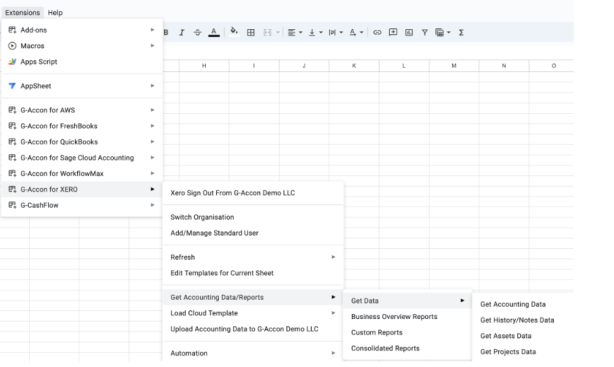This screenshot has width=614, height=367.
Task: Click the G-Accon for FreshBooks icon
Action: pyautogui.click(x=12, y=126)
